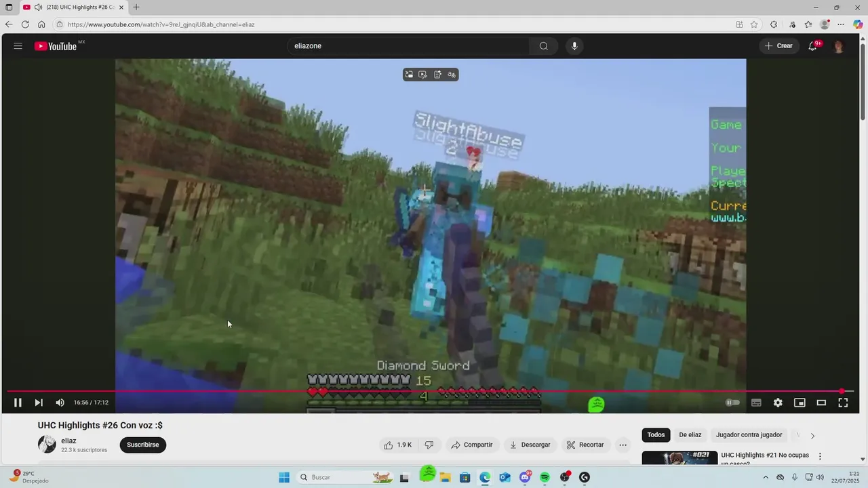Open the eliaz channel name link
Image resolution: width=868 pixels, height=488 pixels.
click(x=68, y=441)
